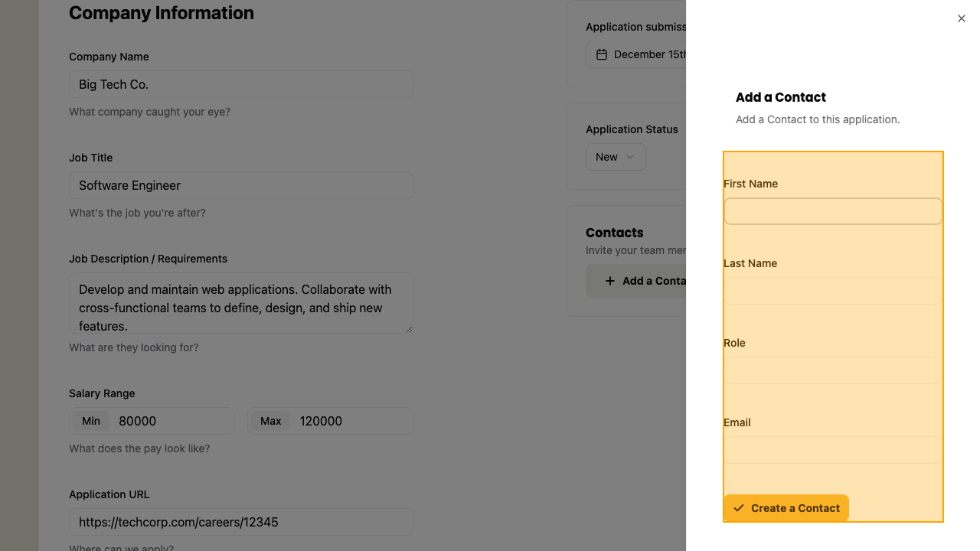This screenshot has height=551, width=980.
Task: Click the chevron arrow in the status selector
Action: (x=630, y=157)
